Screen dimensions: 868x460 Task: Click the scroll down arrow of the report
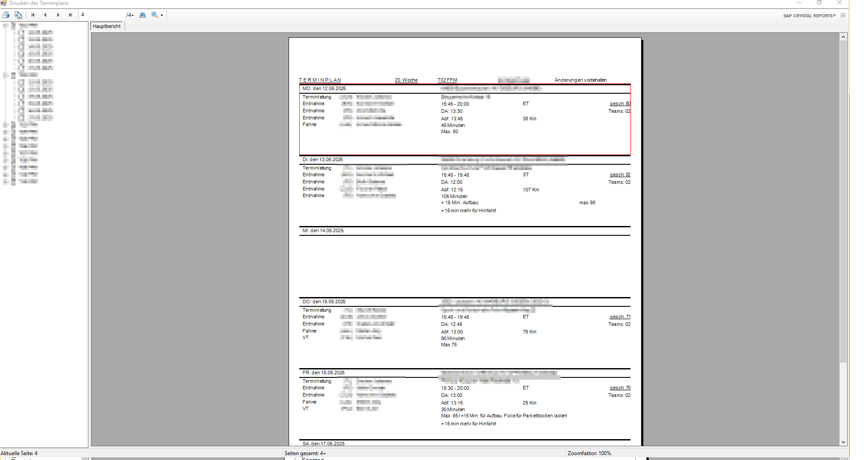(x=843, y=442)
